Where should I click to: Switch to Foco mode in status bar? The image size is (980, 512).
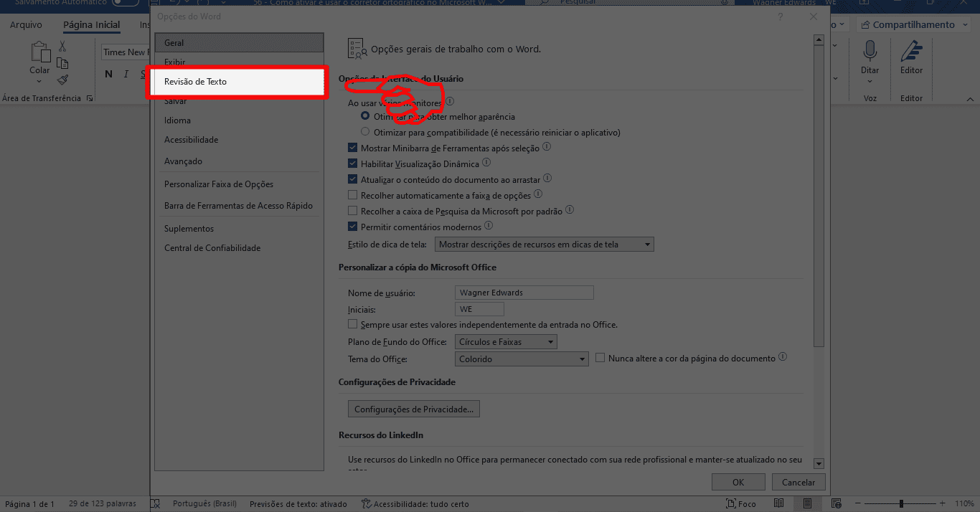(x=741, y=504)
